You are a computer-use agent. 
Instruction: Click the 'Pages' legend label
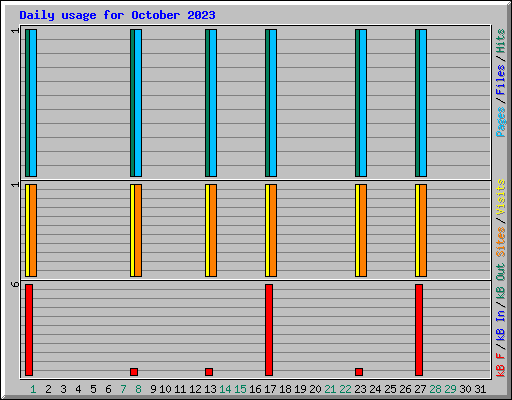point(500,122)
